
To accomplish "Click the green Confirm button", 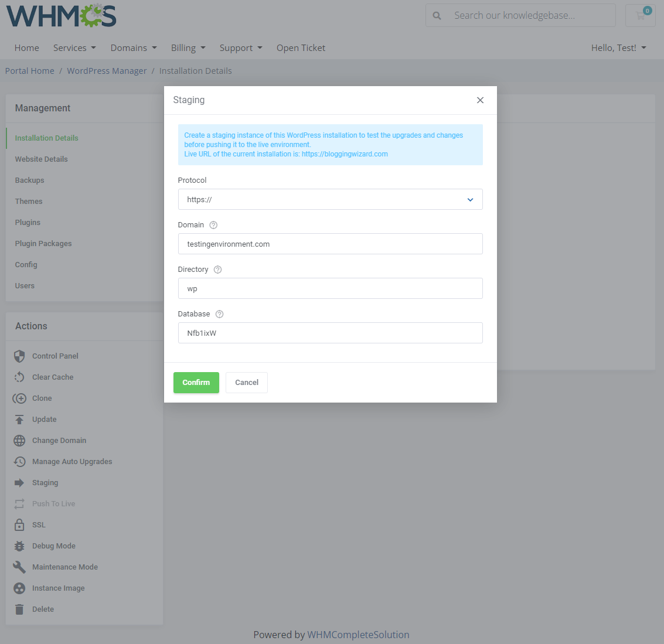I will coord(196,383).
